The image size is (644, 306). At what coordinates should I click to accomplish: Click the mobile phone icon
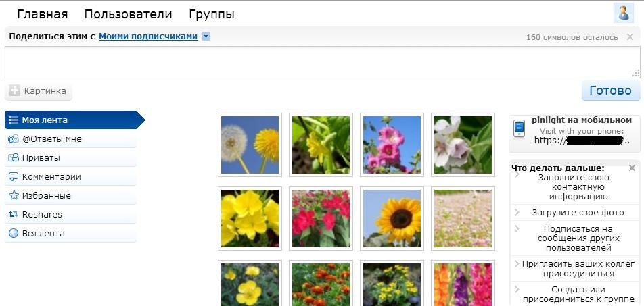click(519, 128)
